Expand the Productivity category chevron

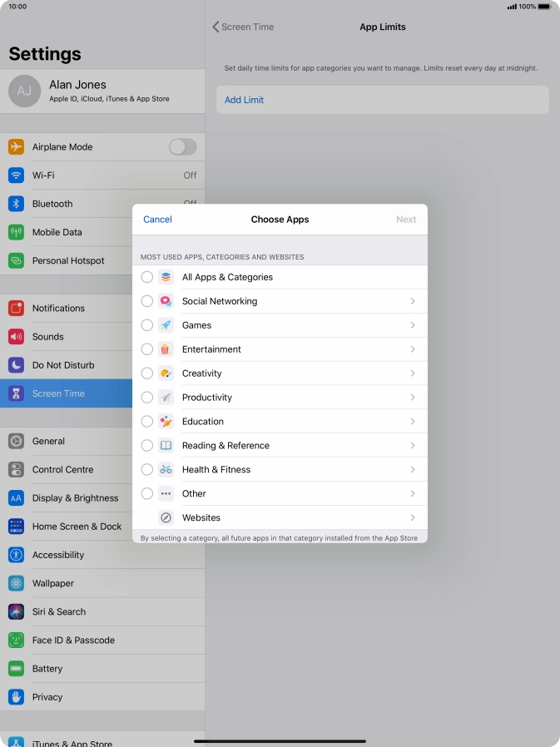(x=413, y=398)
